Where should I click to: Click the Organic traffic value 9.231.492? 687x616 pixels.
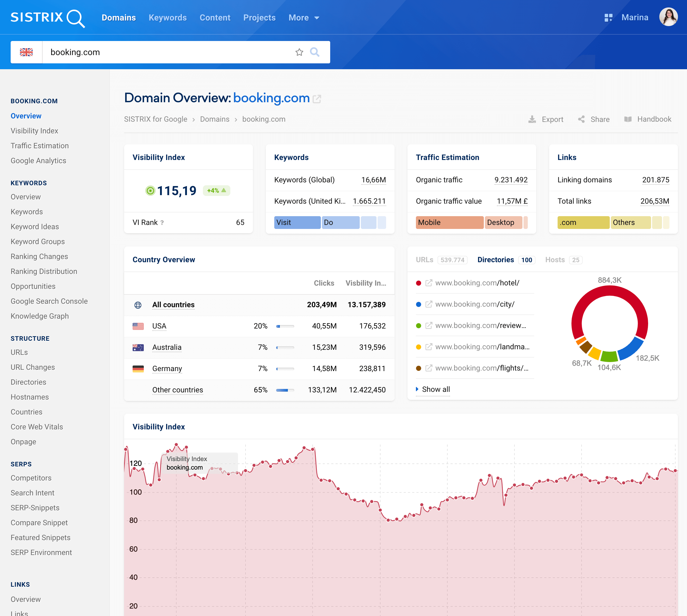tap(511, 180)
